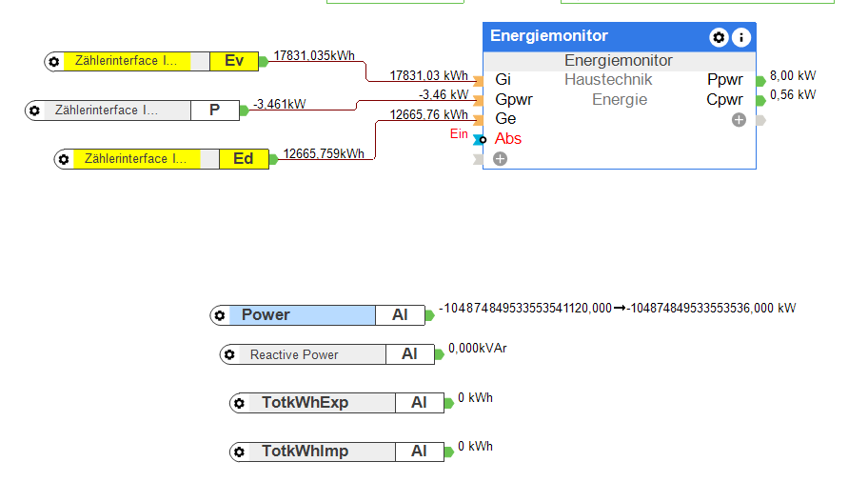Screen dimensions: 868x502
Task: Select the Reactive Power block label
Action: [x=294, y=355]
